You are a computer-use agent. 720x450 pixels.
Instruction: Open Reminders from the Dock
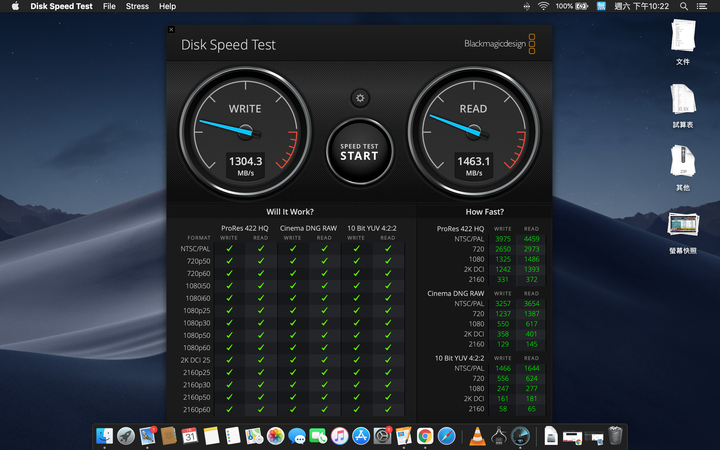[232, 436]
